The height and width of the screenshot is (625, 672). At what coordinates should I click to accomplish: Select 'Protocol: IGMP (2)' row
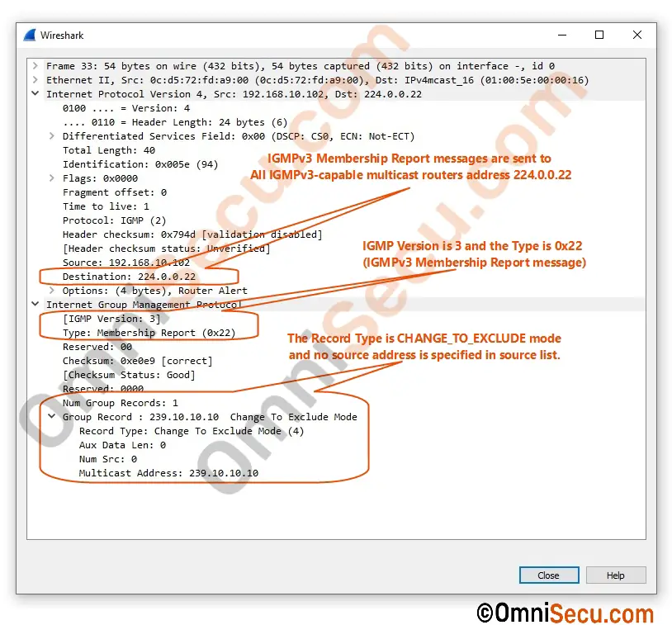114,220
